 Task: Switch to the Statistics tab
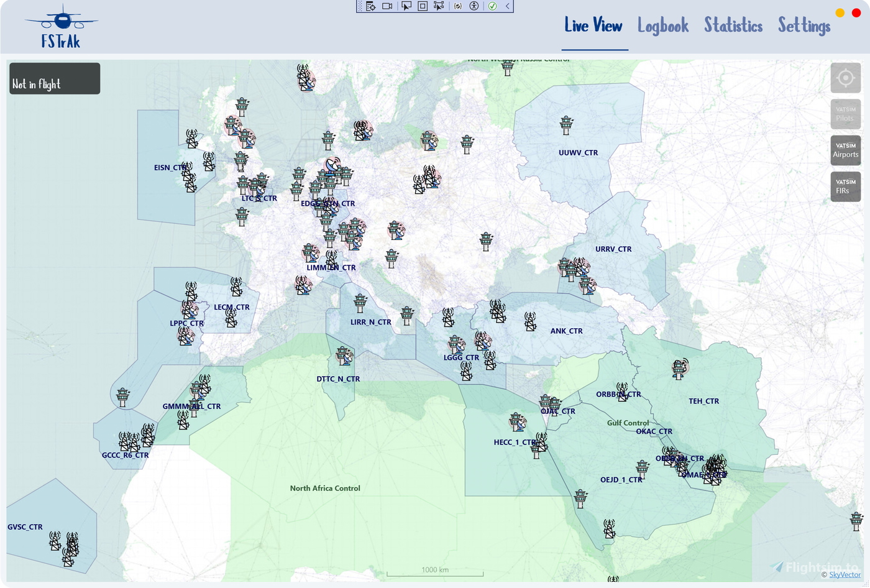[x=733, y=26]
